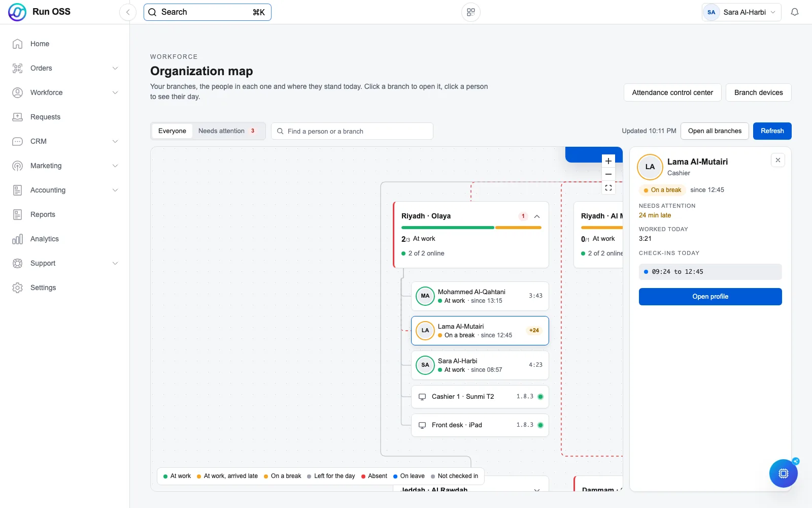Open the floating support widget
Image resolution: width=812 pixels, height=508 pixels.
point(783,473)
